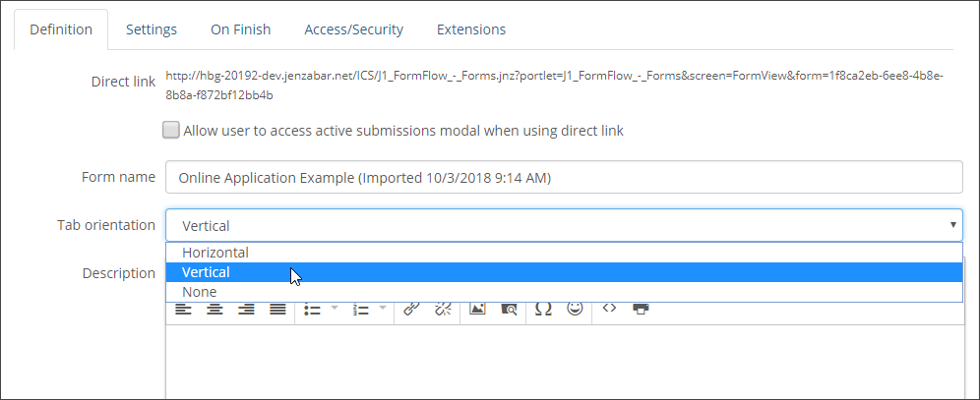Click the justify text icon
This screenshot has width=980, height=400.
[277, 310]
